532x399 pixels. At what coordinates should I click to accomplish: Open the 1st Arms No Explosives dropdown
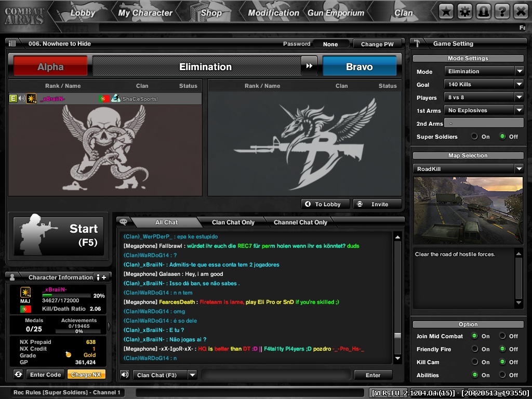484,110
